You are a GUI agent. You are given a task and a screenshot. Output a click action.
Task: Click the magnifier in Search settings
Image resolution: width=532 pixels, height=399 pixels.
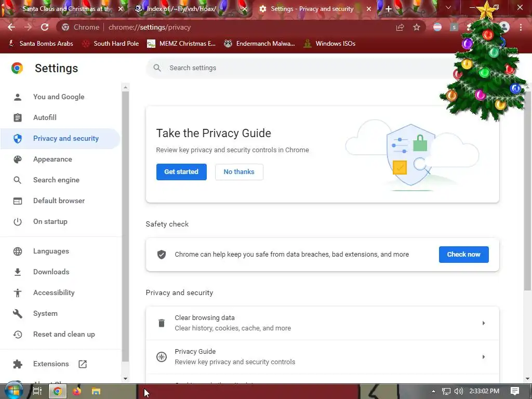click(157, 68)
